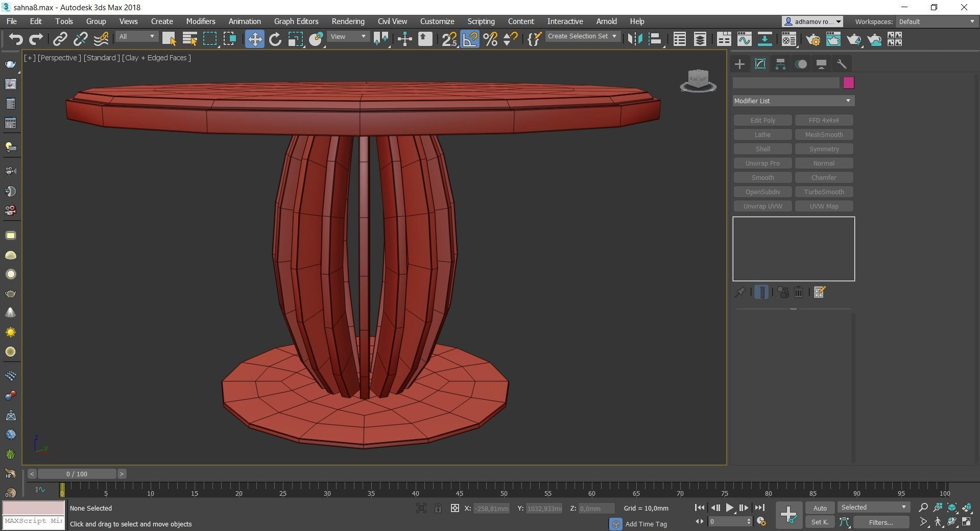The width and height of the screenshot is (980, 531).
Task: Open the Arnold menu
Action: pos(606,21)
